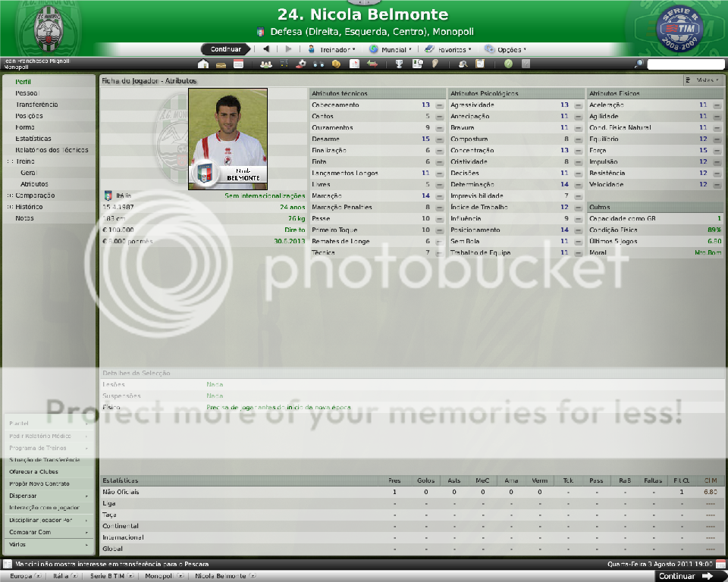Choose Propôr Novo Contrato from the actions menu
Viewport: 728px width, 582px height.
pos(38,483)
